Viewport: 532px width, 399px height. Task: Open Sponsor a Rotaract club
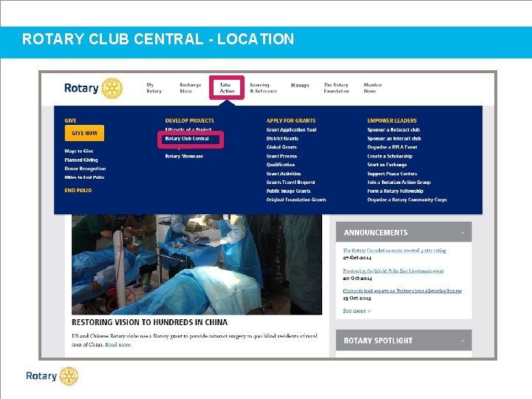click(x=394, y=129)
